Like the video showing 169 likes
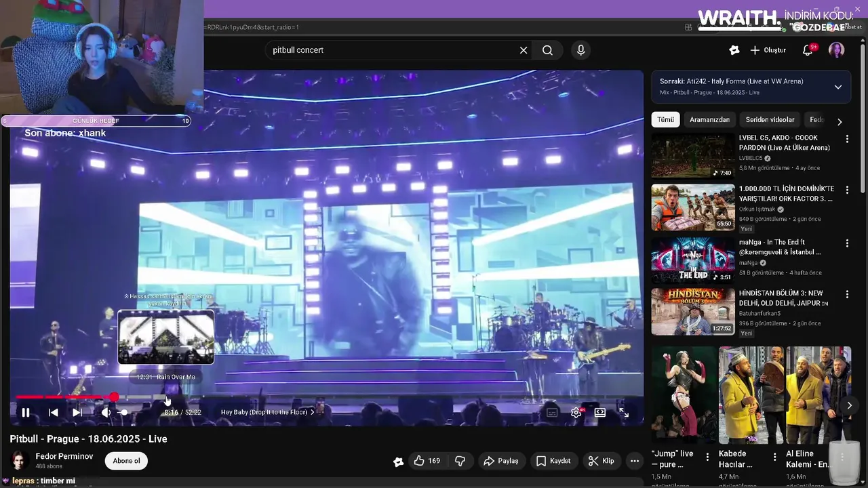Screen dimensions: 868x488 [427, 461]
